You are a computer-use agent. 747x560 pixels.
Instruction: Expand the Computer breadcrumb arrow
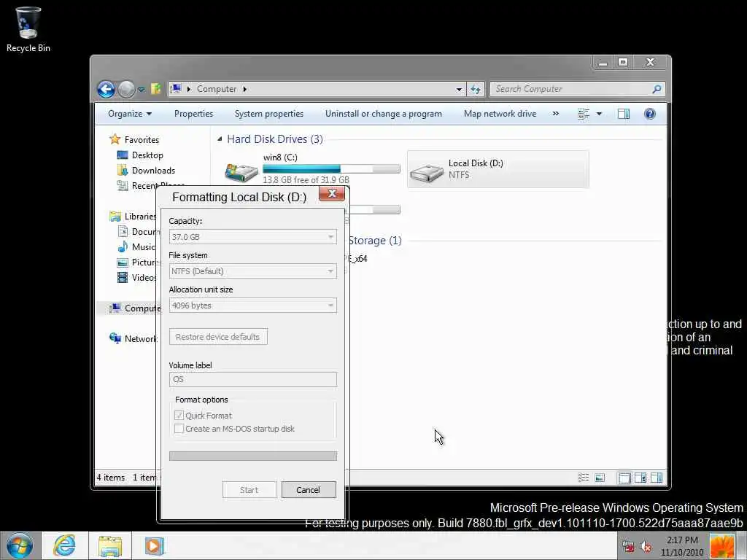245,89
